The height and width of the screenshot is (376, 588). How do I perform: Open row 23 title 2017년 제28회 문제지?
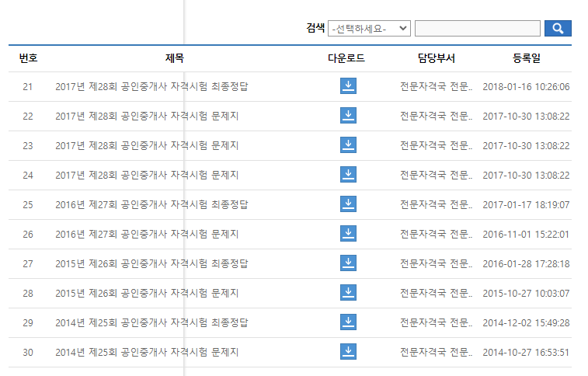[147, 146]
